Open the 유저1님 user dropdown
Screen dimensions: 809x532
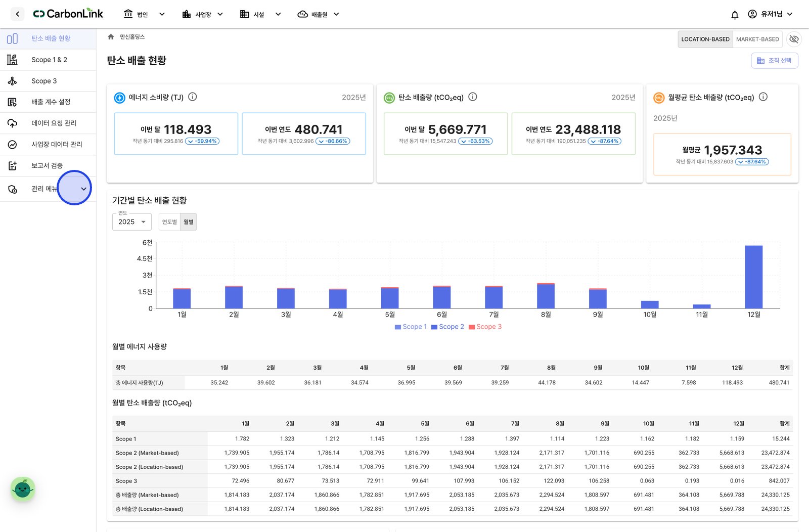click(770, 14)
